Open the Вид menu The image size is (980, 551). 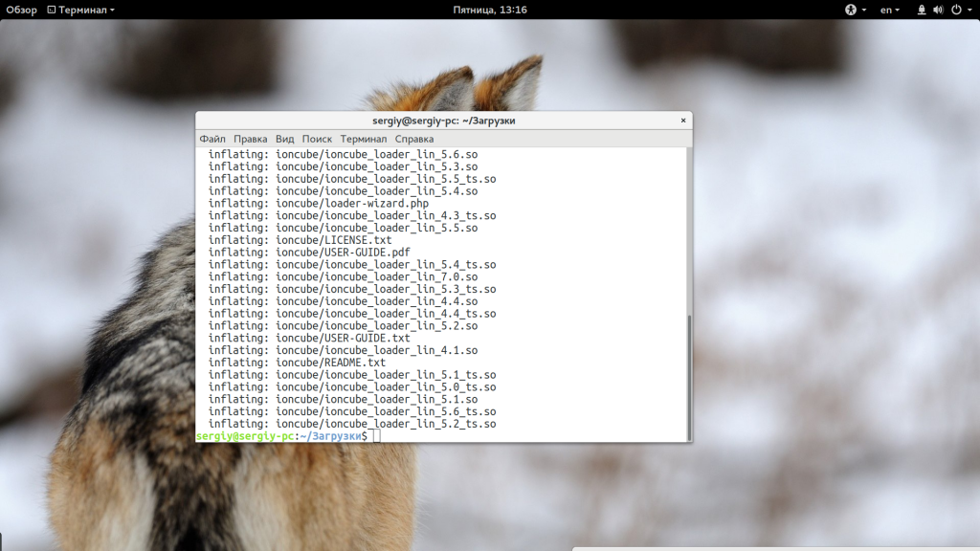(x=284, y=139)
